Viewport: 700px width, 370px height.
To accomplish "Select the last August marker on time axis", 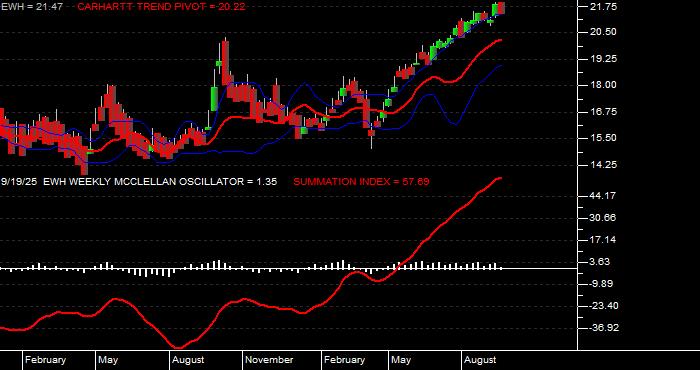I will [480, 360].
